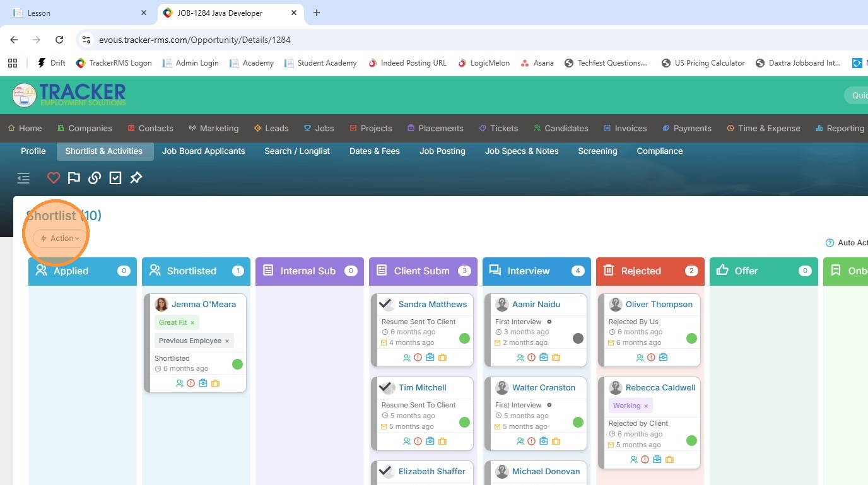This screenshot has height=485, width=868.
Task: Click the yellow briefcase icon on Jemma O'Meara's card
Action: [215, 383]
